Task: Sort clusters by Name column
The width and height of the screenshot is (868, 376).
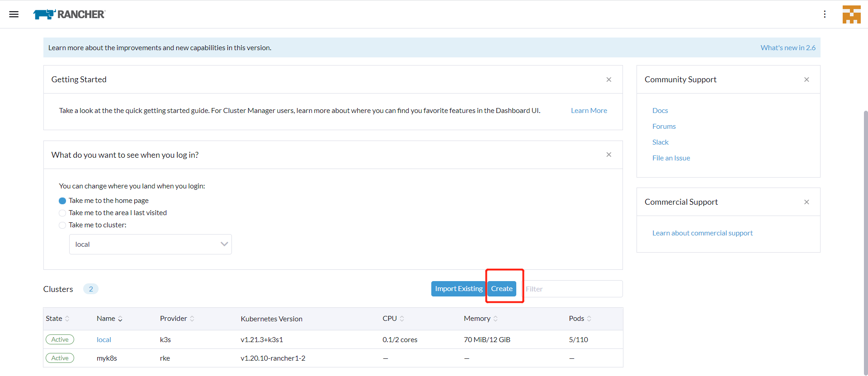Action: 109,319
